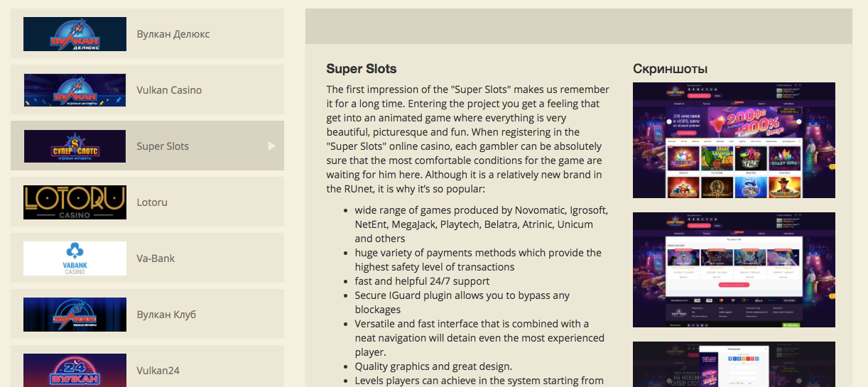Click the Вулкан Клуб logo image
The image size is (868, 387).
coord(75,315)
